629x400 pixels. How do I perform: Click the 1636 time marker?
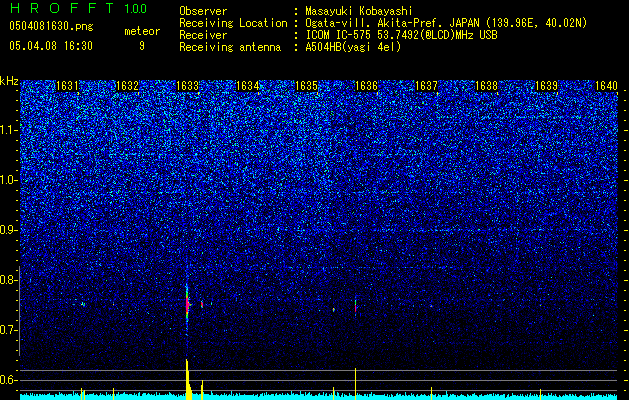point(366,86)
